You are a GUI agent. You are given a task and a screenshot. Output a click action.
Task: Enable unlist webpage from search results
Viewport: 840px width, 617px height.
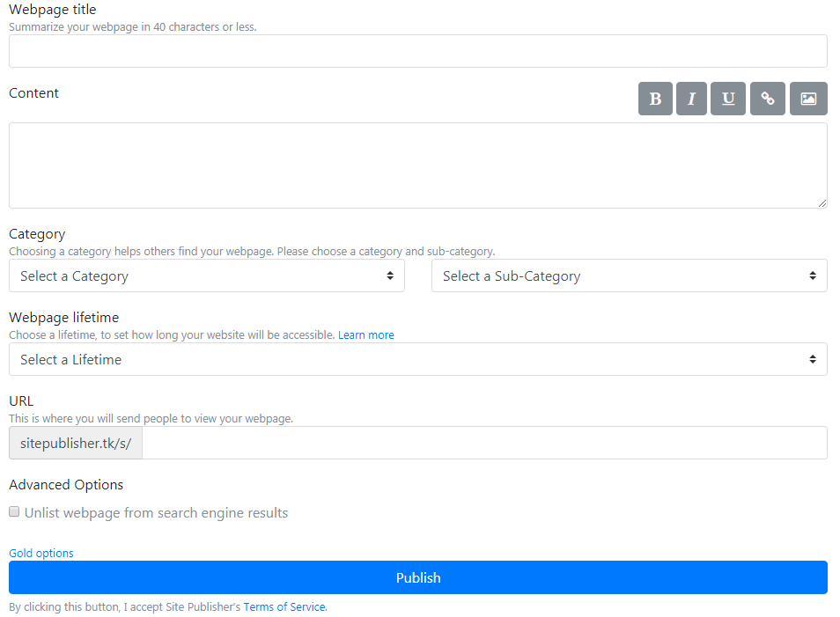click(14, 512)
